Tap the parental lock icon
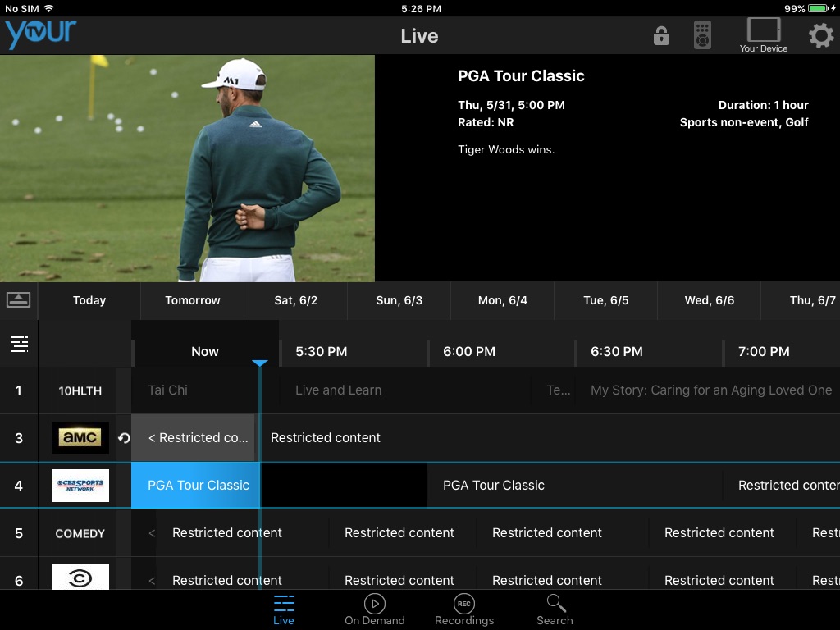 coord(661,36)
